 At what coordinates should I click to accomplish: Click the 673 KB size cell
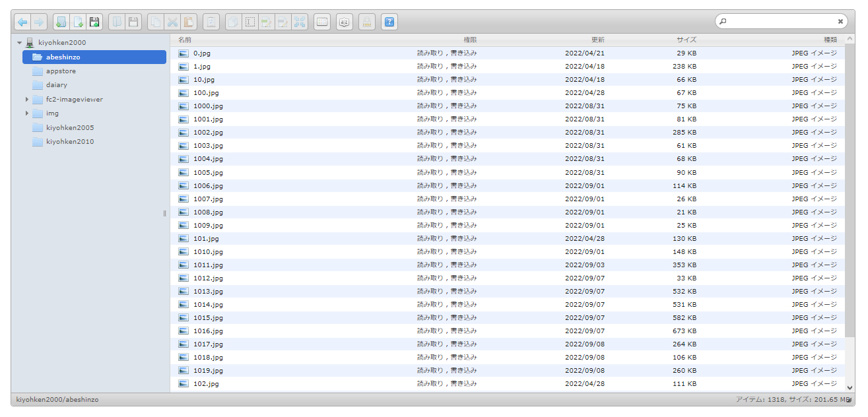684,331
